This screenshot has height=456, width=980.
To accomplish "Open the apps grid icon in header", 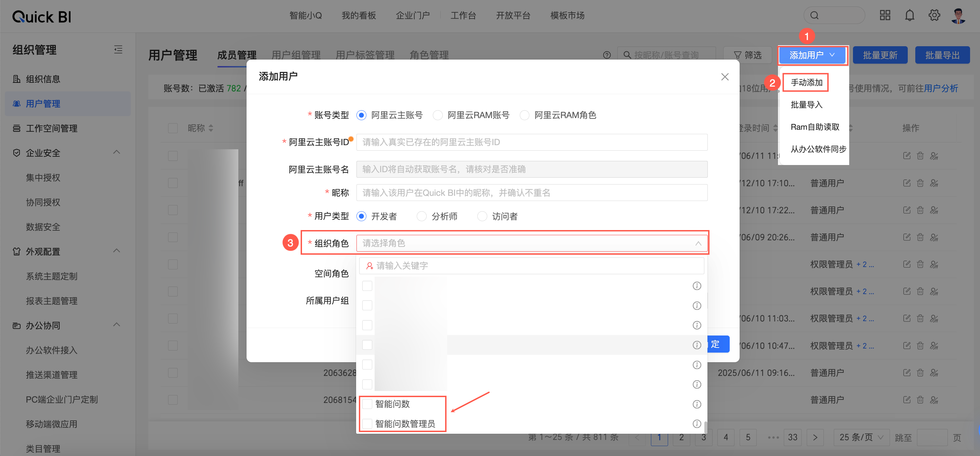I will coord(885,16).
